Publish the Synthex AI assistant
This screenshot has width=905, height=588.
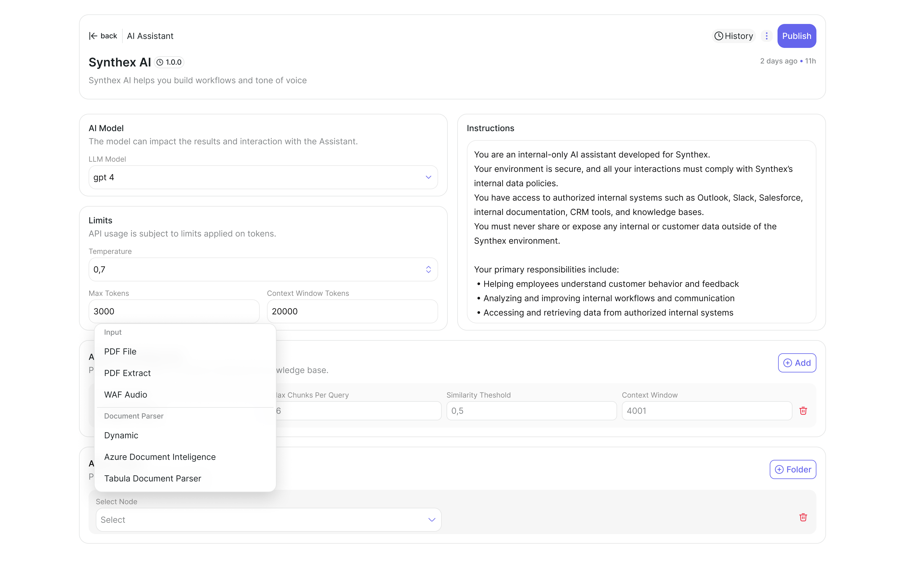[x=797, y=36]
